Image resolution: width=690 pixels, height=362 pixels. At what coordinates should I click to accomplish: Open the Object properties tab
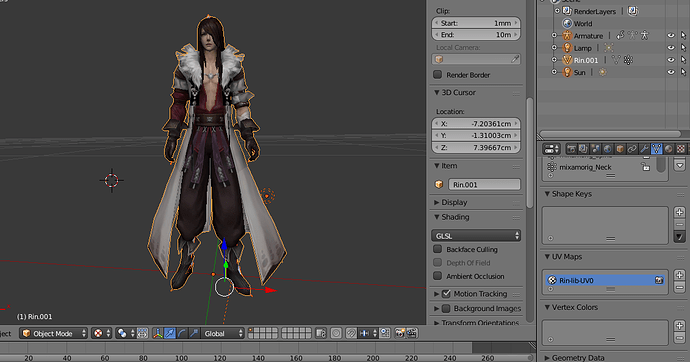[620, 149]
